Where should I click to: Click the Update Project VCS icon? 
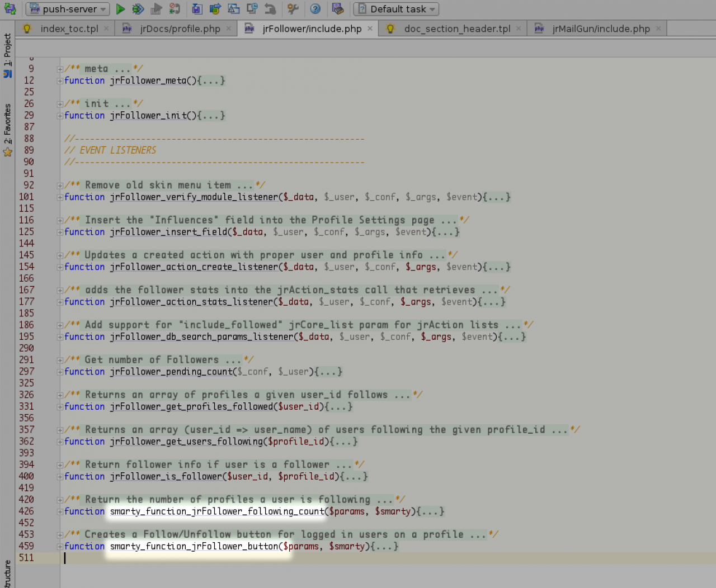[197, 9]
